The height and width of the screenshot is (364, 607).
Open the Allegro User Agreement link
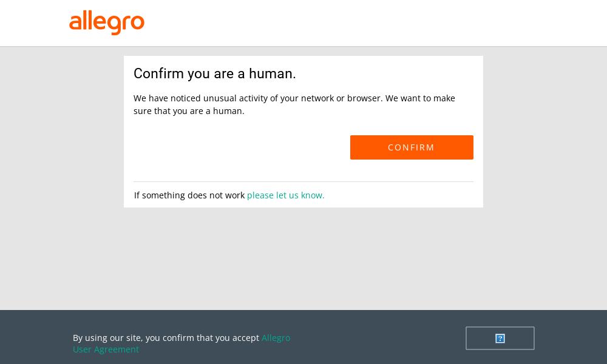click(x=181, y=343)
